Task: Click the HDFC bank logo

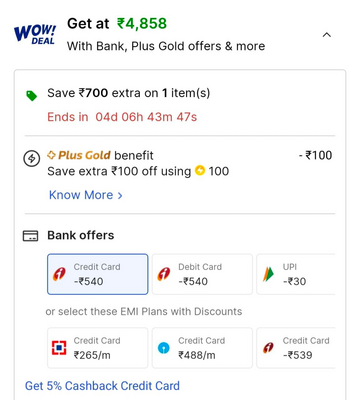Action: coord(59,348)
